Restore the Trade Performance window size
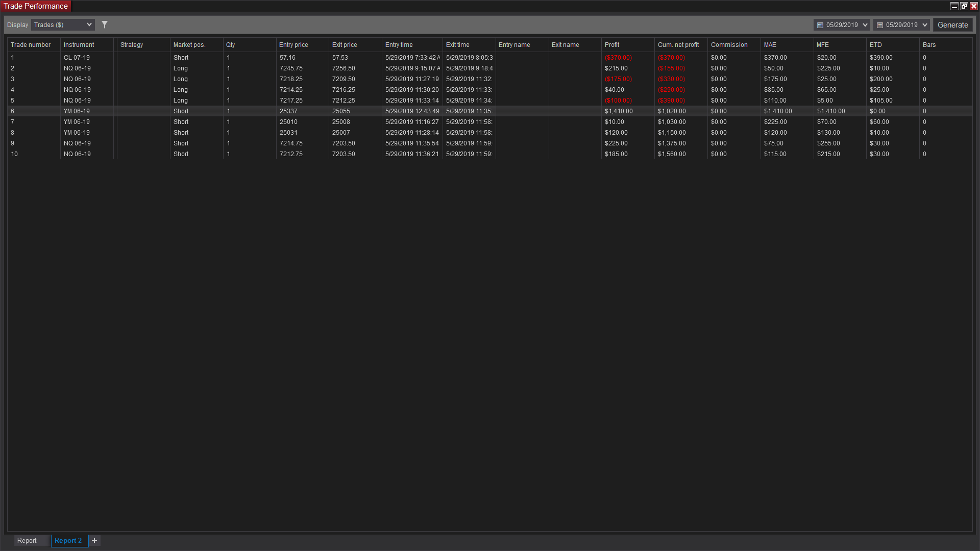 click(964, 6)
